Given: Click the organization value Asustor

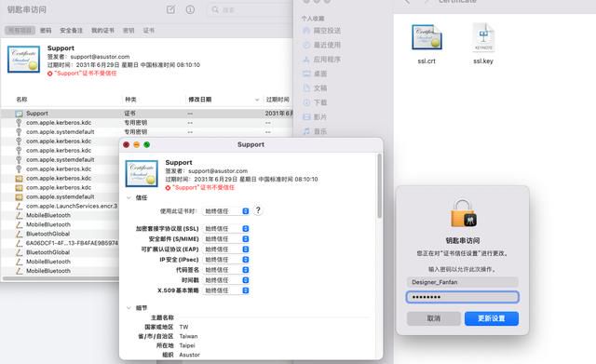Looking at the screenshot, I should tap(189, 355).
